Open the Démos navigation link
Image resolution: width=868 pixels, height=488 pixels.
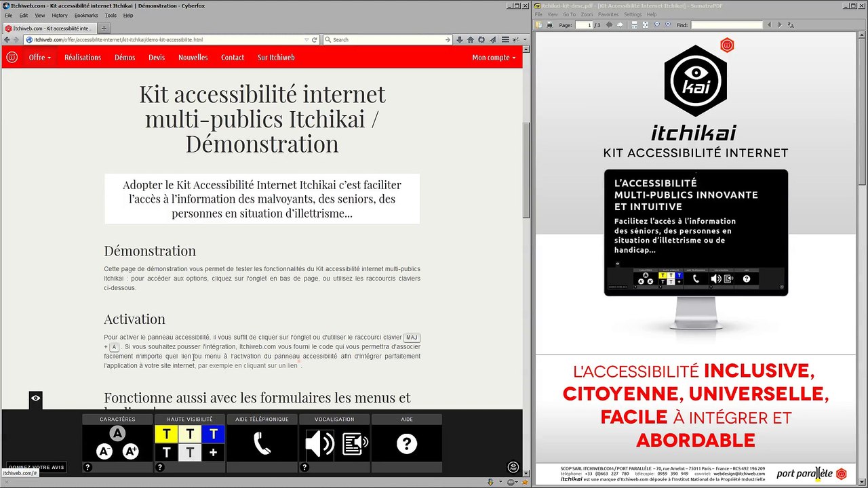[x=125, y=58]
